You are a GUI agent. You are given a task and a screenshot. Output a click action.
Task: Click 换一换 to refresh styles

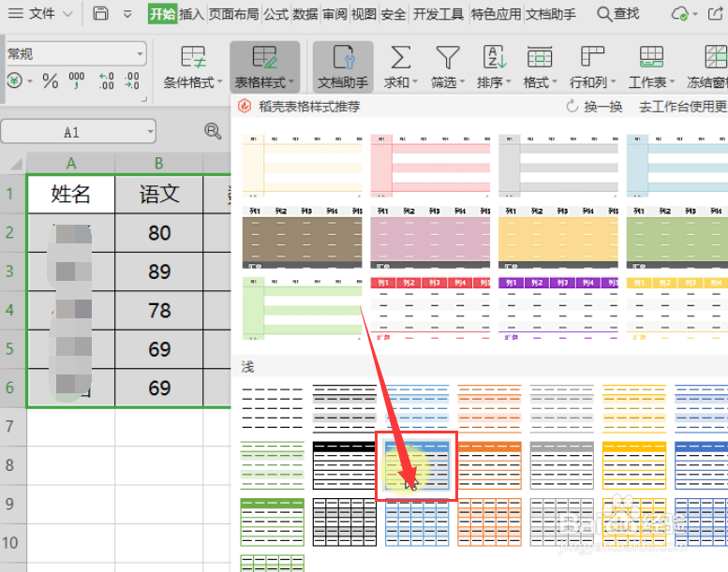point(594,107)
